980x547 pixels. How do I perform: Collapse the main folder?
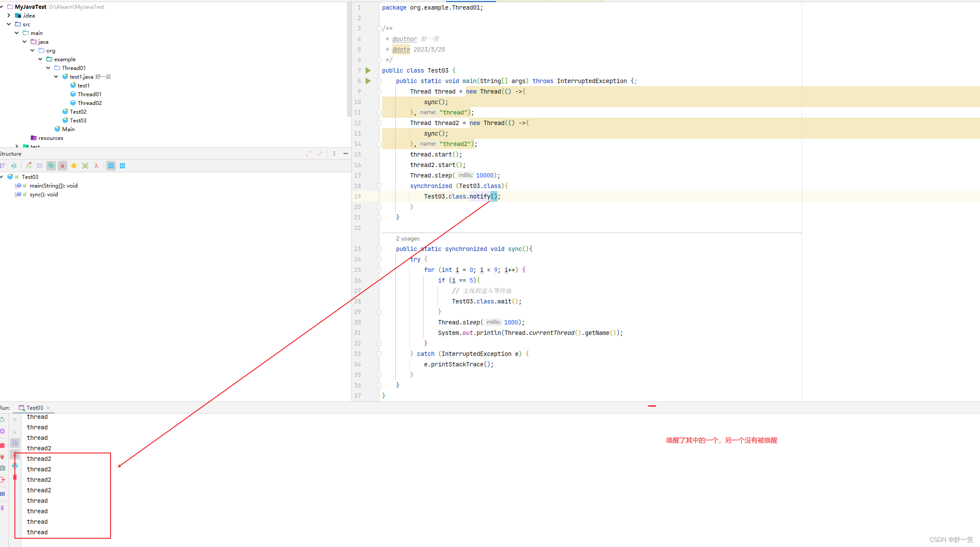17,33
